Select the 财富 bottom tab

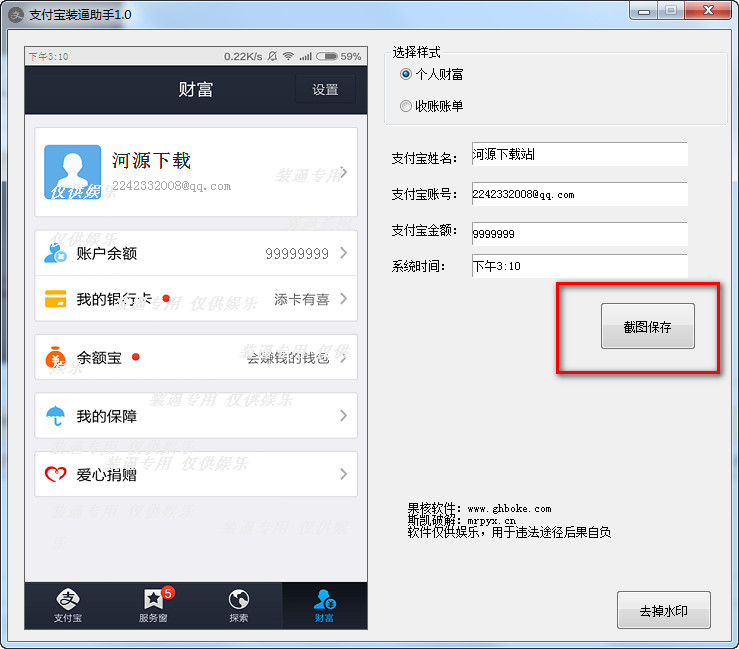tap(324, 606)
